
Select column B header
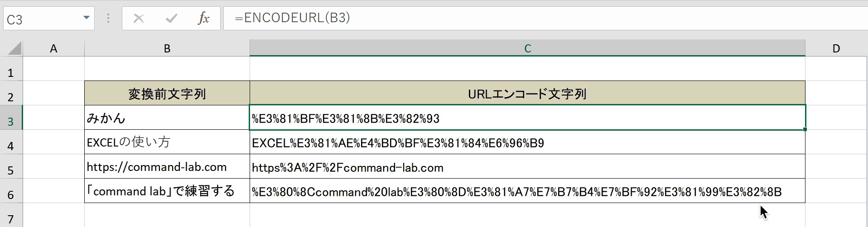pos(167,48)
